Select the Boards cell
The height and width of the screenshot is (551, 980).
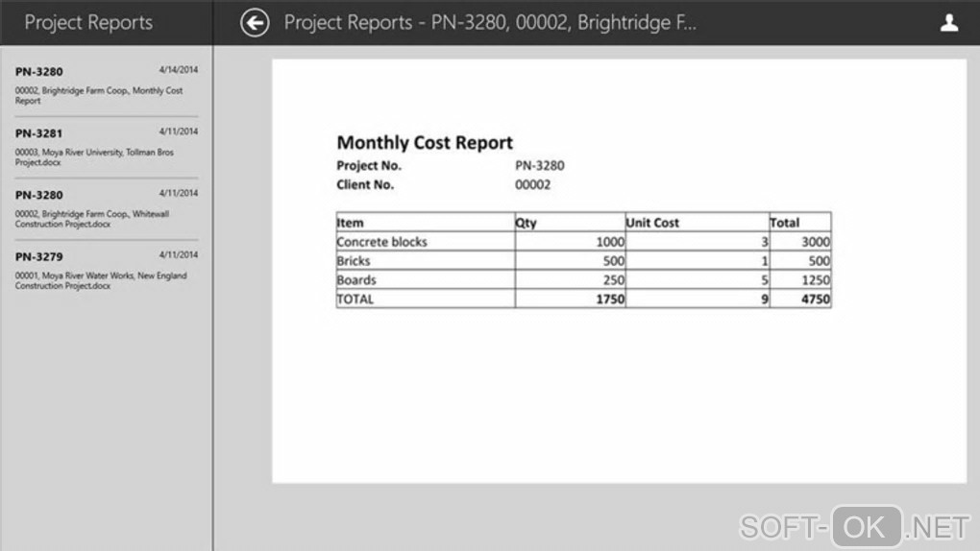(425, 280)
